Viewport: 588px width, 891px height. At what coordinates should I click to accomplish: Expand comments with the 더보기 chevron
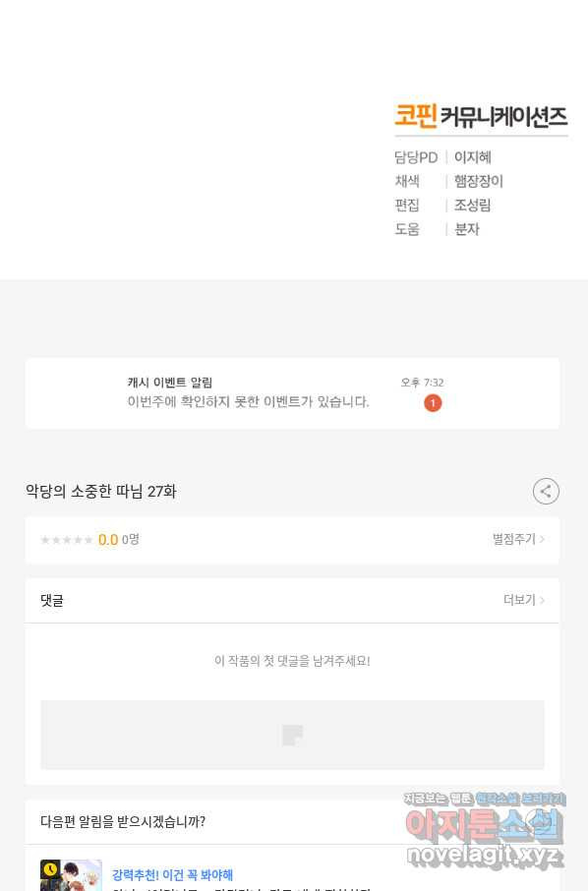(542, 600)
